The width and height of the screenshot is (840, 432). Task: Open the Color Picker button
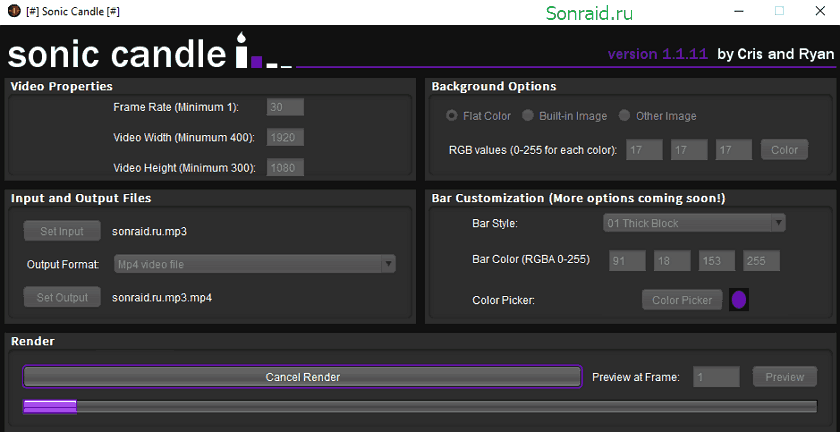click(x=682, y=300)
